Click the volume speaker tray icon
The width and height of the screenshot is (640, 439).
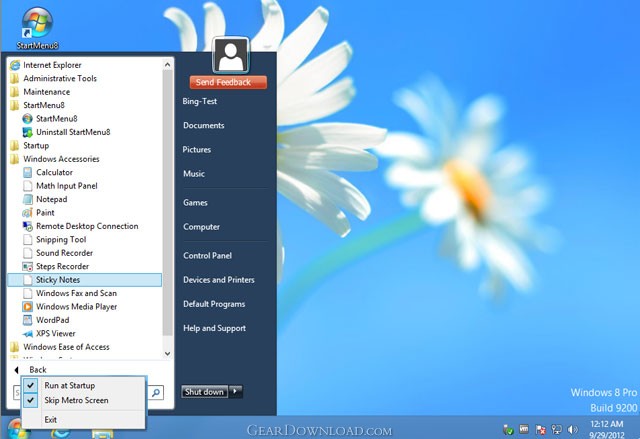coord(573,430)
